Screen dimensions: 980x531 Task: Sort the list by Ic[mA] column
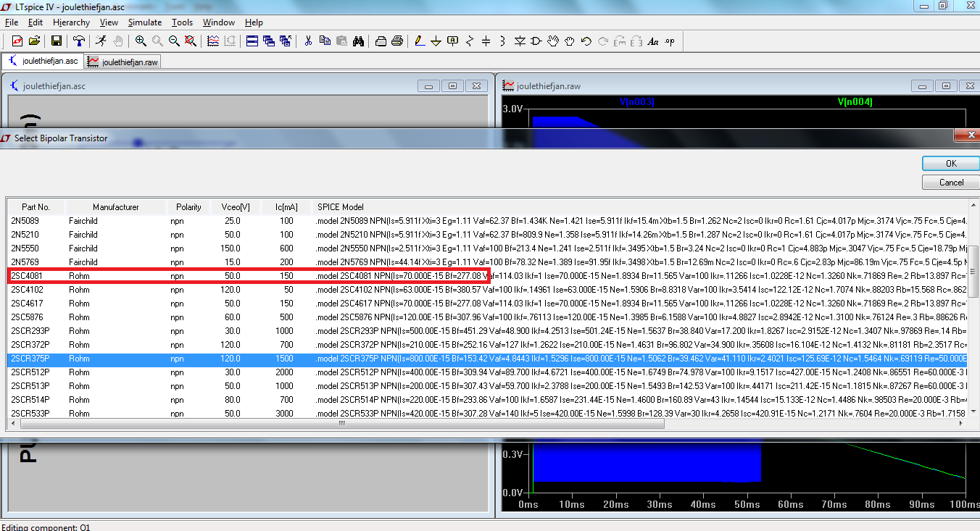point(287,207)
